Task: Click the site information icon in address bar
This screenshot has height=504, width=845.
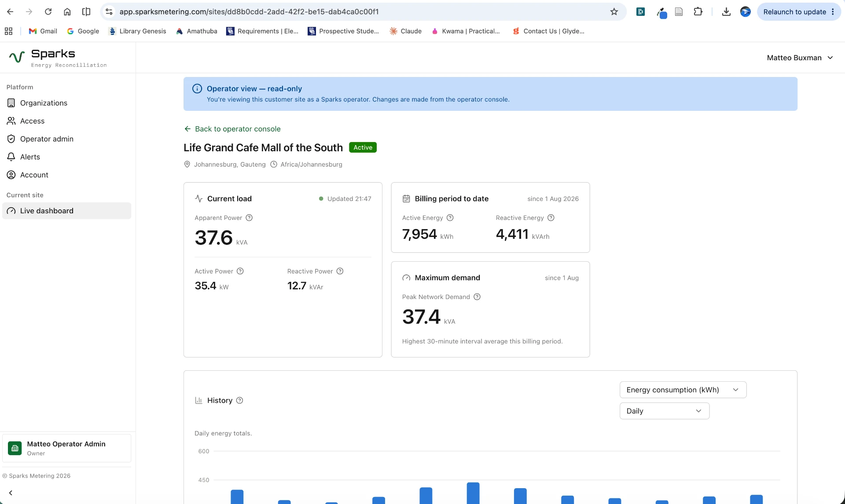Action: (109, 12)
